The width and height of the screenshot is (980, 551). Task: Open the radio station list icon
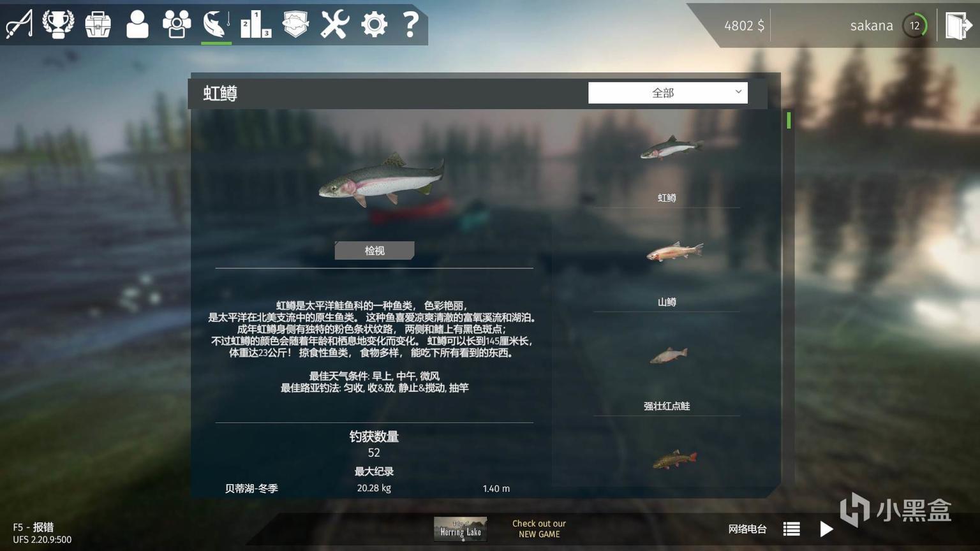(x=792, y=529)
